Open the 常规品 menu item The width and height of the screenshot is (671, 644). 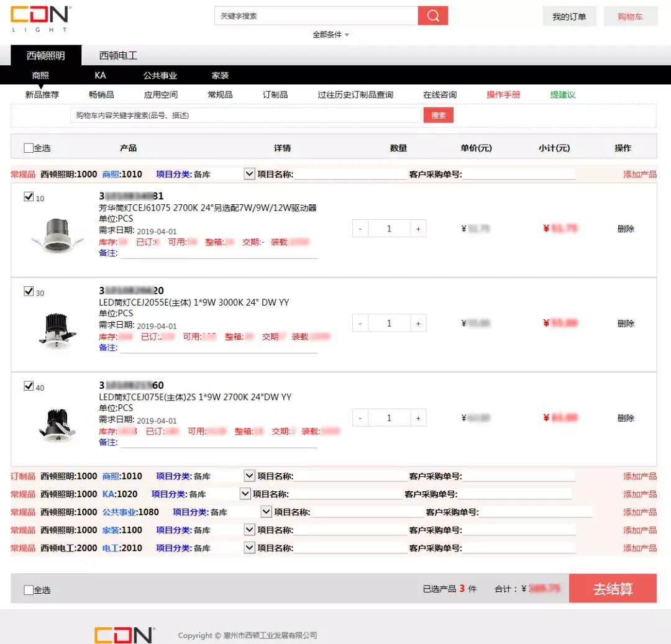click(220, 94)
